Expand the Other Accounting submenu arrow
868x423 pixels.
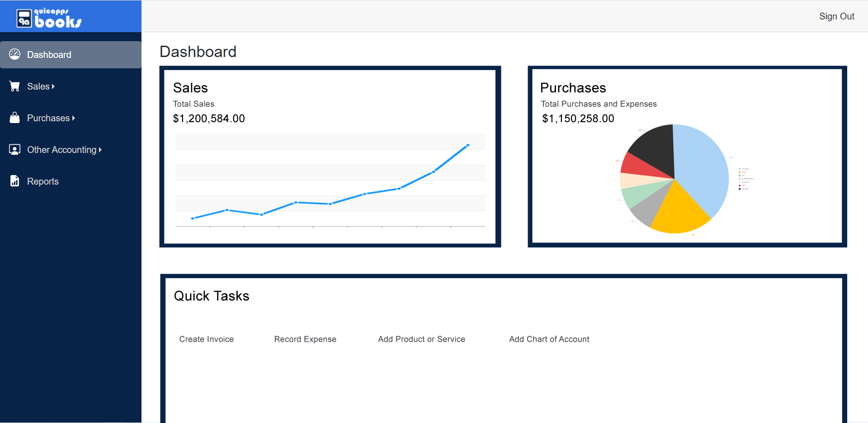(x=100, y=150)
